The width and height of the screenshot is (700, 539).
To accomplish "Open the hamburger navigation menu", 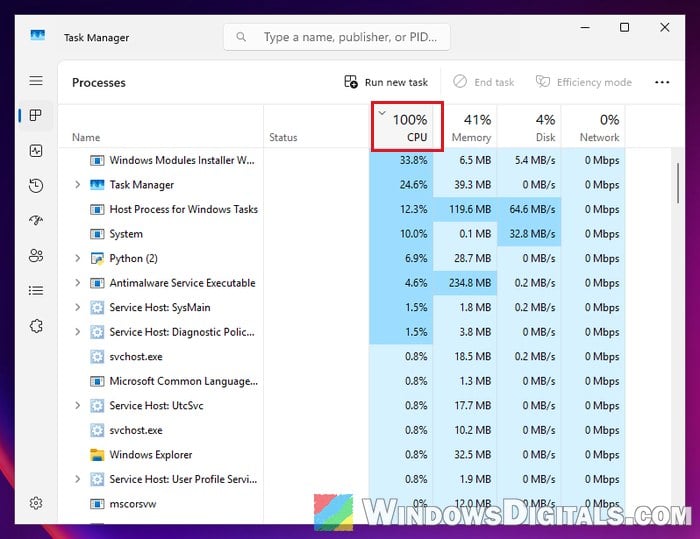I will [36, 80].
